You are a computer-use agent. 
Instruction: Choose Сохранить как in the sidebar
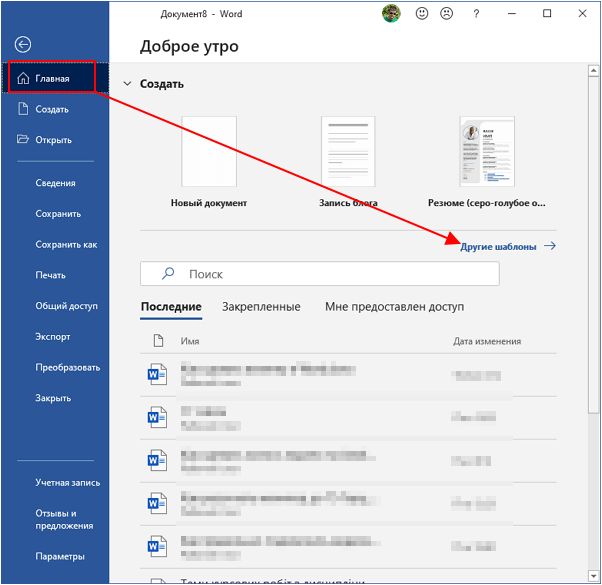pos(66,245)
